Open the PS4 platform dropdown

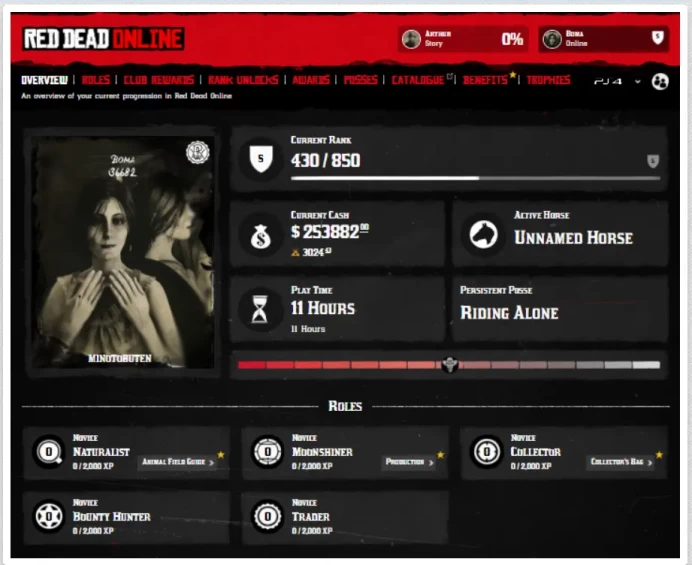coord(617,82)
